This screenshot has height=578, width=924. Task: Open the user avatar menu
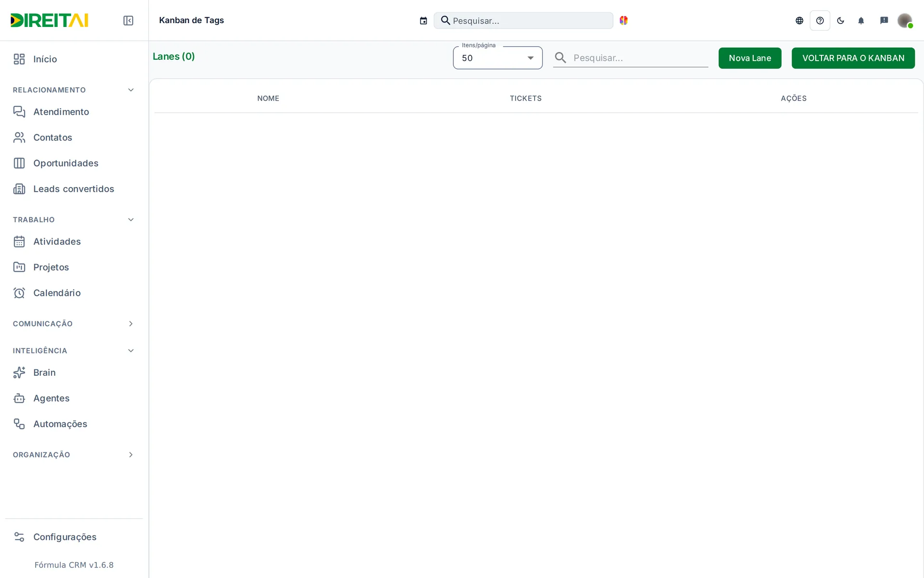point(905,20)
